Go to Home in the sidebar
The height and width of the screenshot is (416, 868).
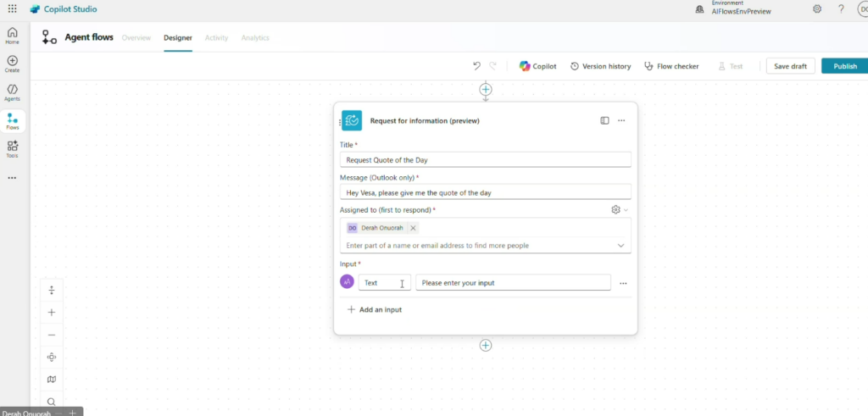click(12, 35)
